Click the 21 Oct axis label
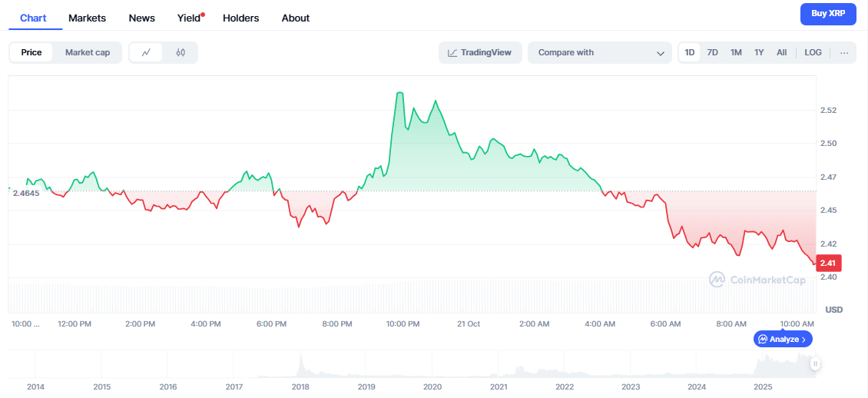This screenshot has width=868, height=398. pos(469,323)
